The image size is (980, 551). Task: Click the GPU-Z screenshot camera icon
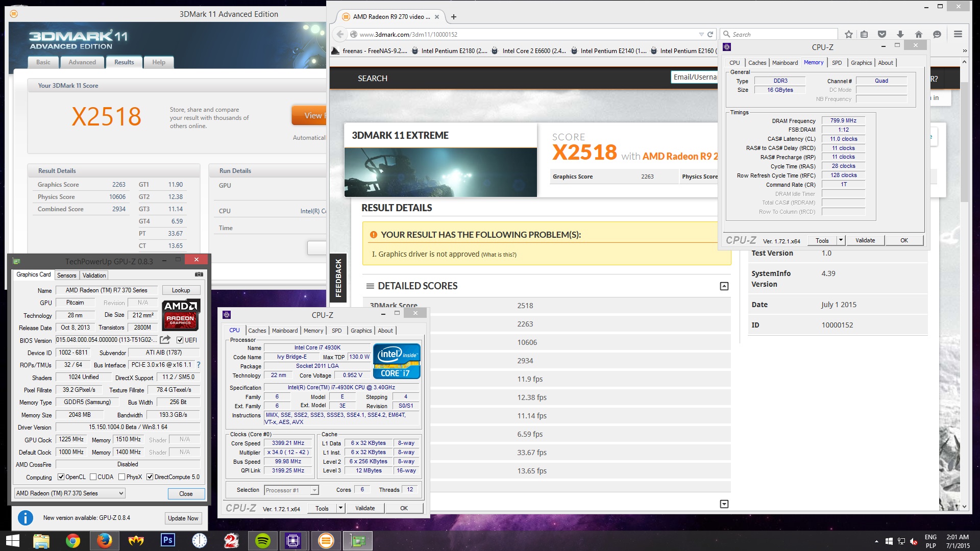199,274
